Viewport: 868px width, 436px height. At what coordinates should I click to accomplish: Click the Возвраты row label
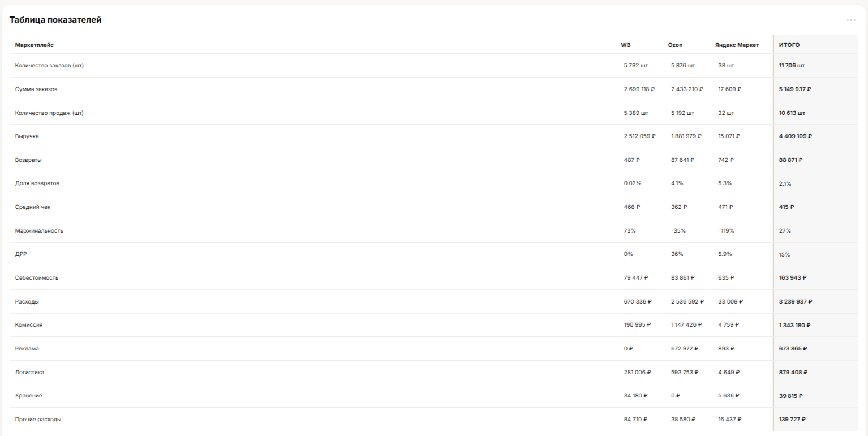(28, 160)
